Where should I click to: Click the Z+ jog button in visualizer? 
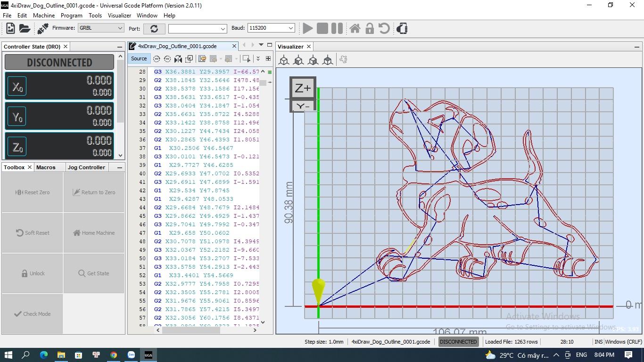303,88
